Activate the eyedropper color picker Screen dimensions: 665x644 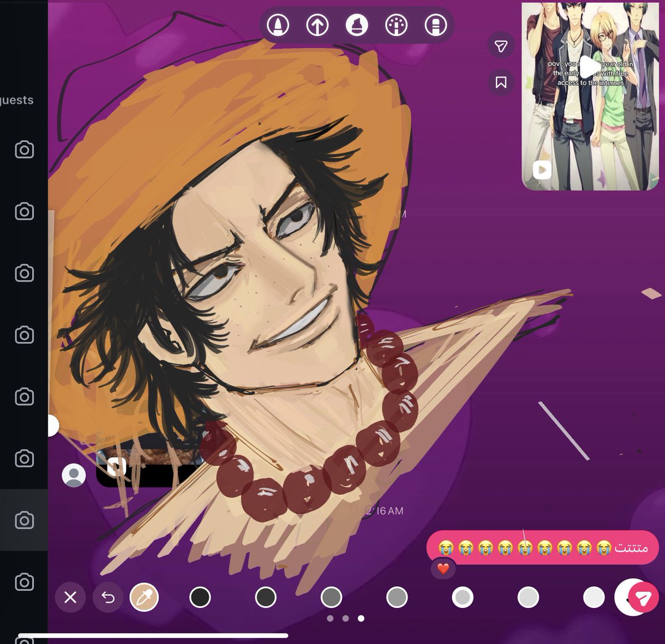[144, 597]
